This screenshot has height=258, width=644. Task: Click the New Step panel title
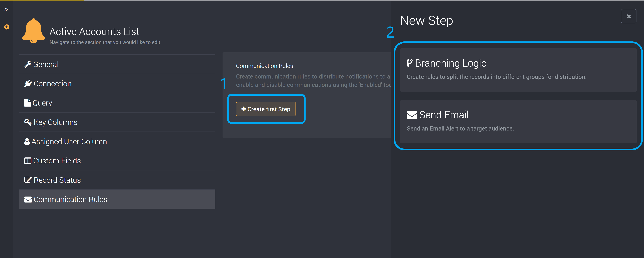(426, 20)
